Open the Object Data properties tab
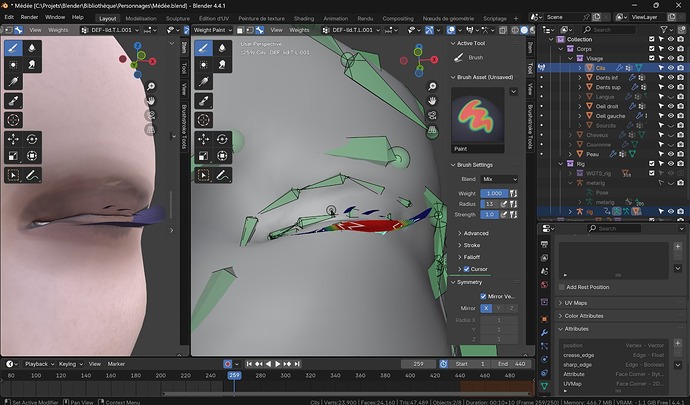Image resolution: width=690 pixels, height=405 pixels. pos(544,386)
